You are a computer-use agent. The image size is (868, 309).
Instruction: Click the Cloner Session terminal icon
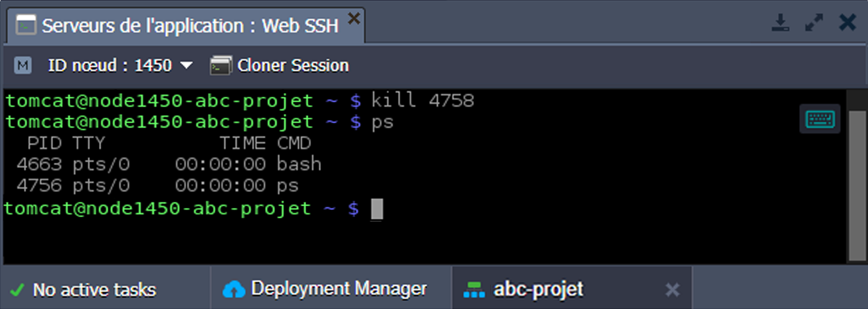point(220,66)
